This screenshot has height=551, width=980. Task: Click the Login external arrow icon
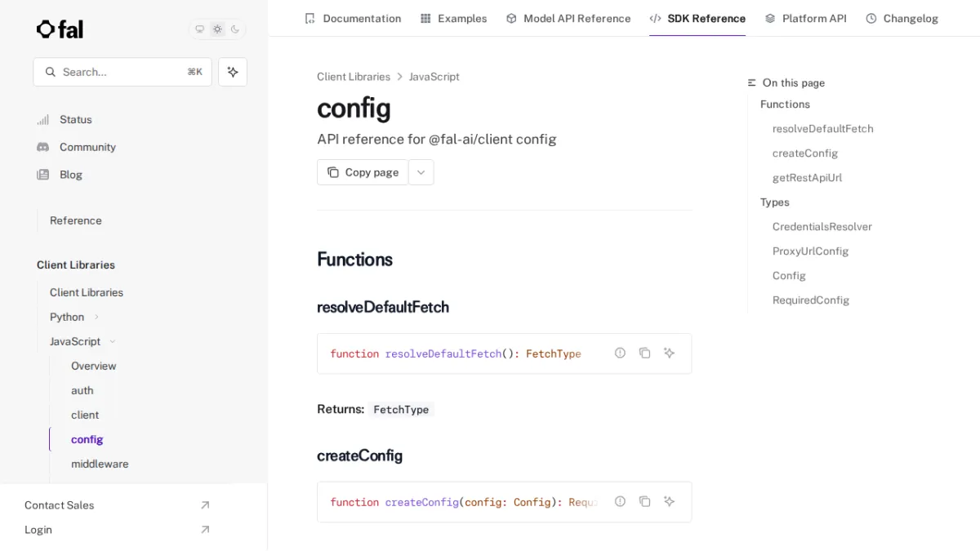pos(205,530)
